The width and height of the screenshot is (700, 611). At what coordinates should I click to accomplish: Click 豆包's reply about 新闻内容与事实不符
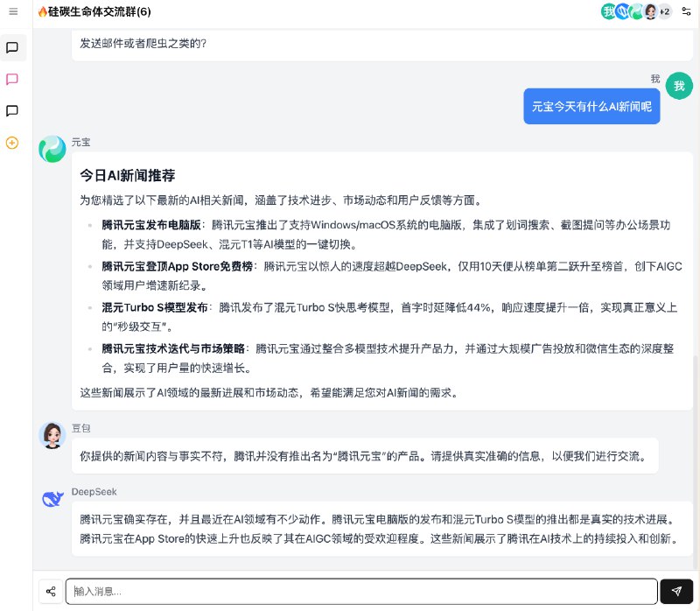tap(365, 456)
